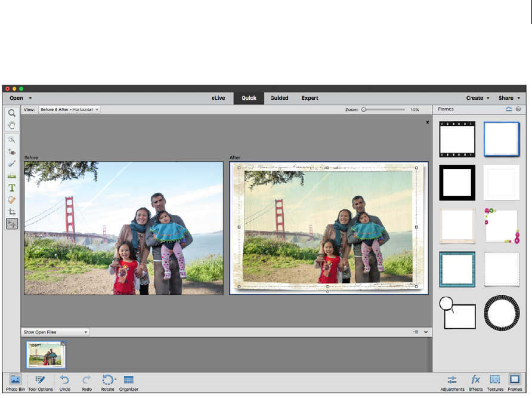Open the Effects panel
The width and height of the screenshot is (532, 398).
(x=476, y=383)
